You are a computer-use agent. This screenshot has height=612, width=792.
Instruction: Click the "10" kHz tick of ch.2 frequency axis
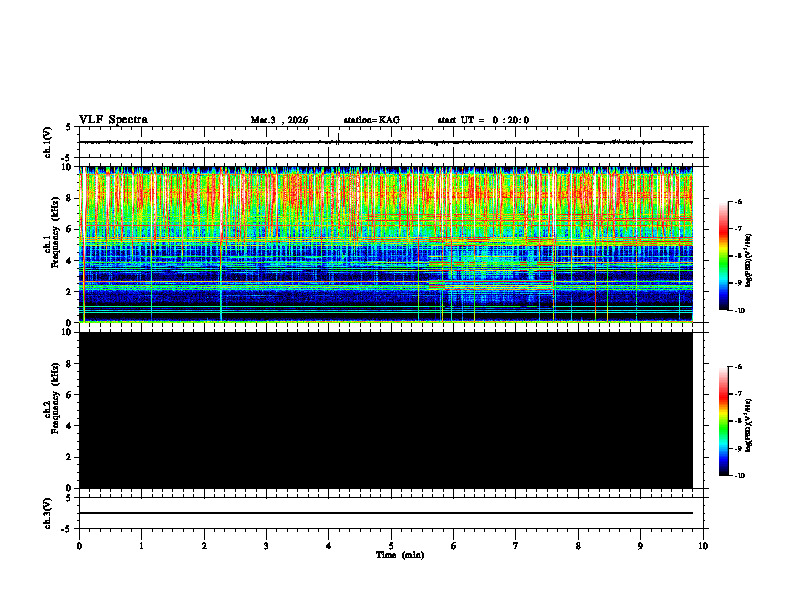66,333
